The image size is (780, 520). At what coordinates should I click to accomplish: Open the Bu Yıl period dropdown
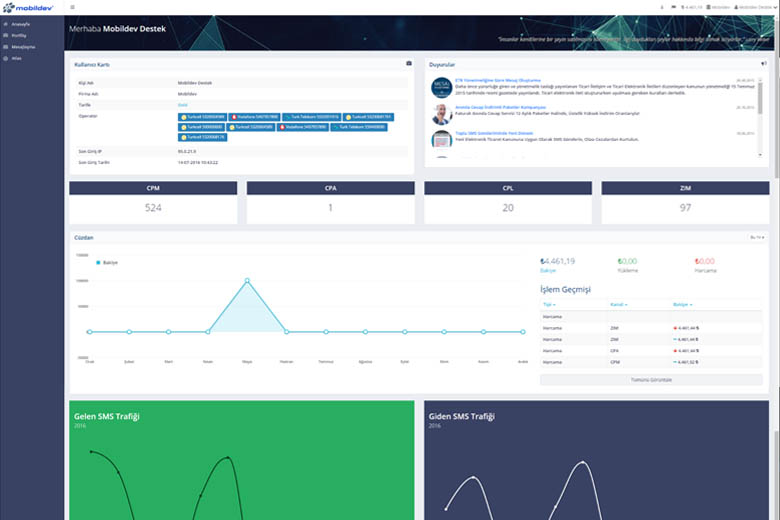(757, 237)
